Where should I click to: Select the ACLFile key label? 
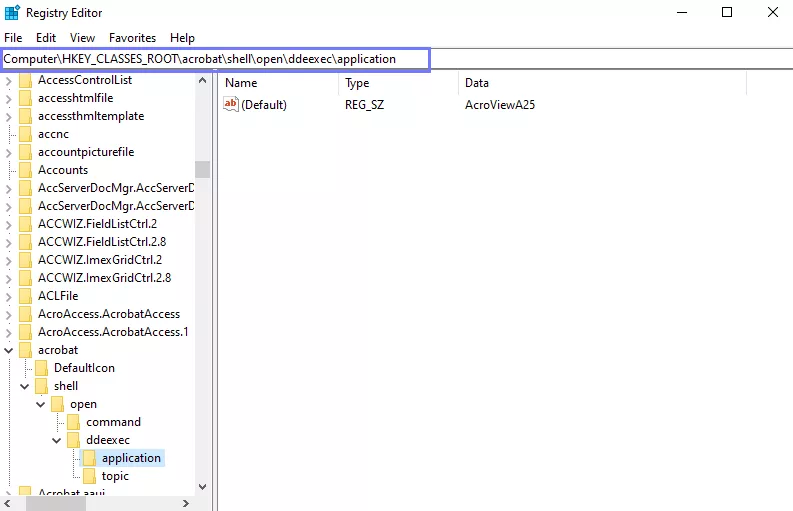[58, 296]
